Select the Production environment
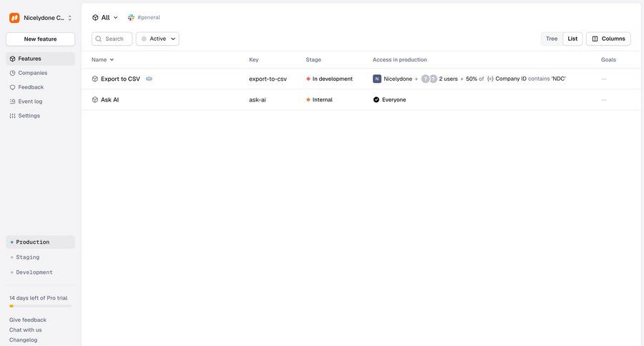This screenshot has width=644, height=346. coord(40,242)
